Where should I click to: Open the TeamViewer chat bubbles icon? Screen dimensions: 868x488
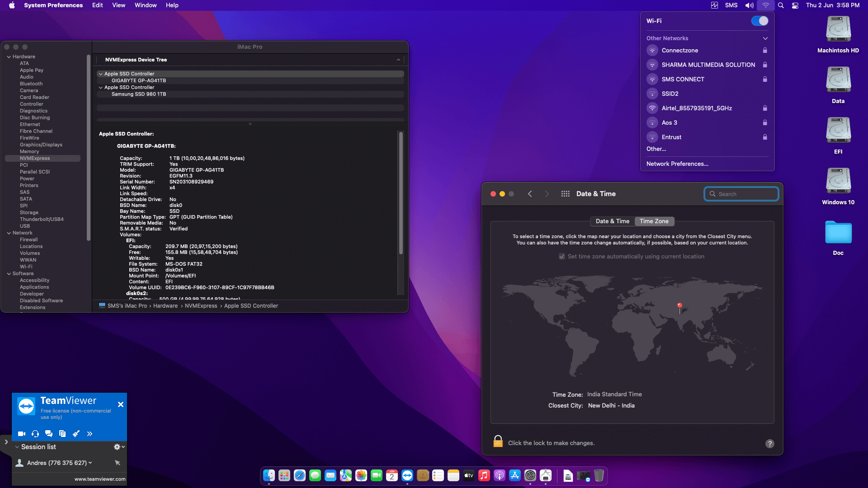click(x=49, y=434)
